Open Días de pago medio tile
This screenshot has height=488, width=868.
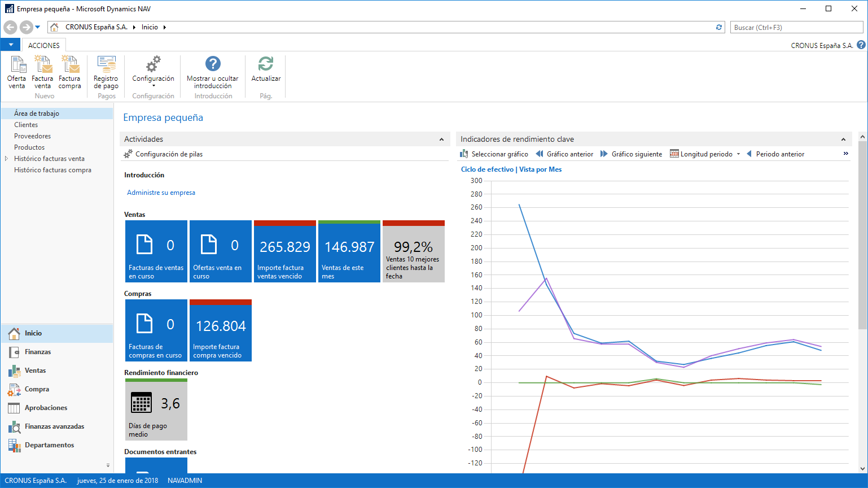[x=156, y=409]
